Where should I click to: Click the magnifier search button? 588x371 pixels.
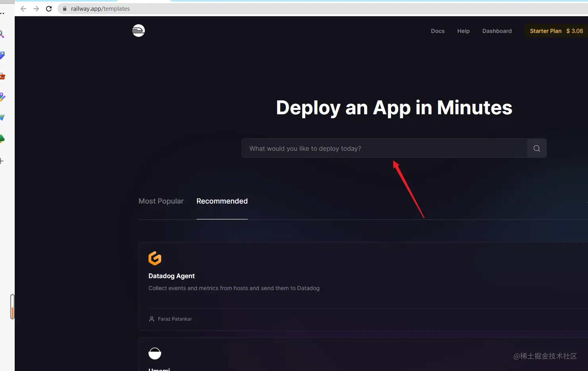(x=537, y=148)
